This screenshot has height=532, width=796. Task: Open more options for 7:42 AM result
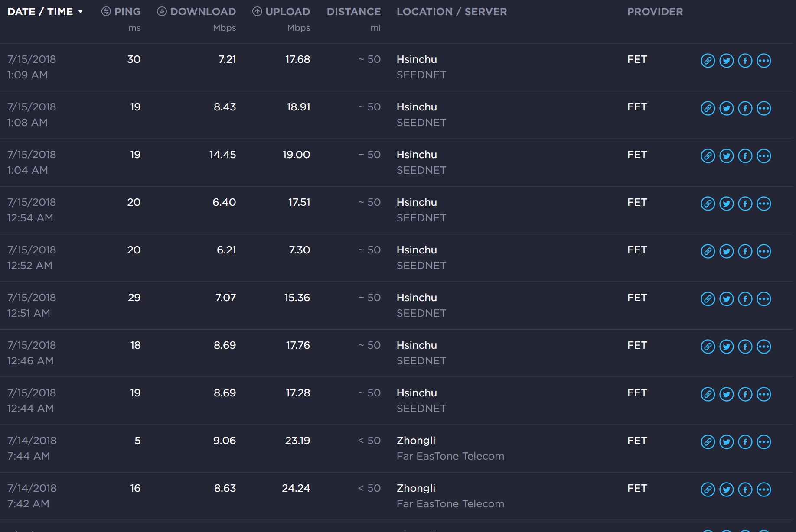[x=764, y=490]
